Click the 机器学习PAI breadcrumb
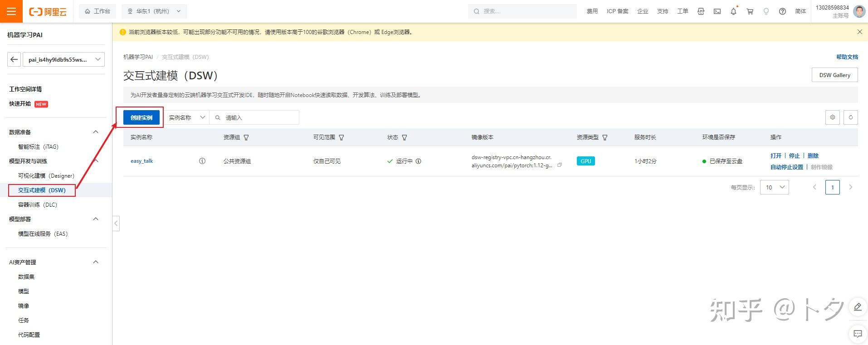Screen dimensions: 868x345 point(138,57)
